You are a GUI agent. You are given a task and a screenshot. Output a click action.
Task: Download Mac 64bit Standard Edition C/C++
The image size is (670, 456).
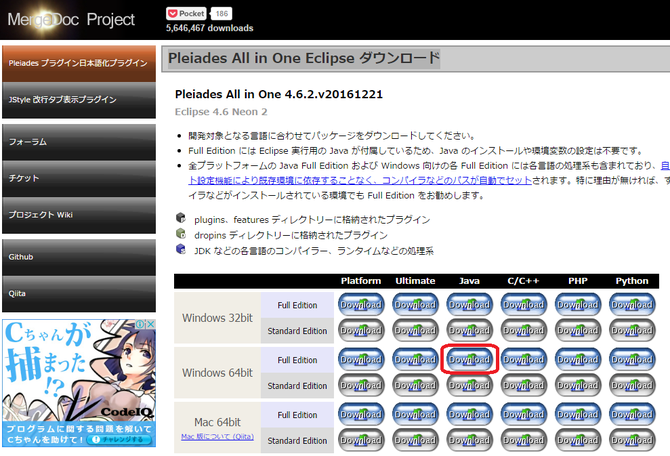(x=523, y=440)
